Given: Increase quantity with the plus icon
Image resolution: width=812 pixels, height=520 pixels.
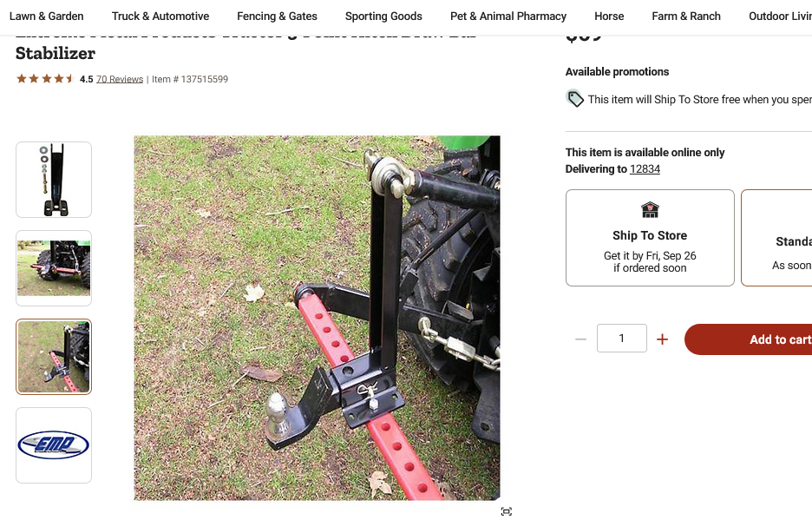Looking at the screenshot, I should coord(662,339).
